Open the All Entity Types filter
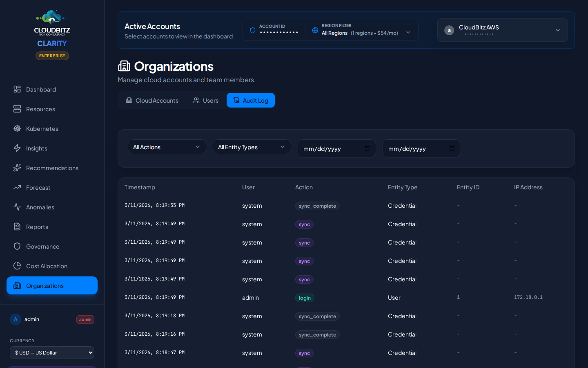This screenshot has width=588, height=368. point(252,147)
